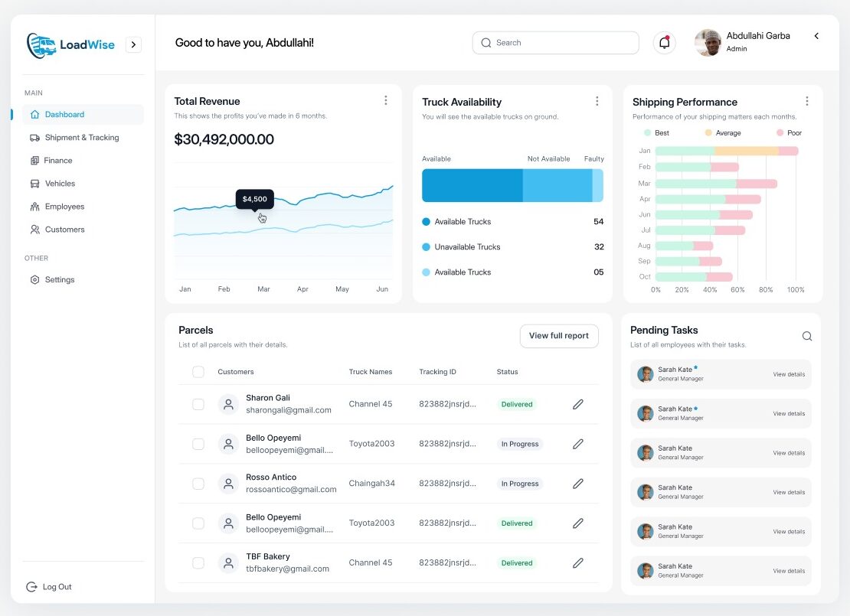Click into the Search input field
This screenshot has width=850, height=616.
click(x=563, y=43)
